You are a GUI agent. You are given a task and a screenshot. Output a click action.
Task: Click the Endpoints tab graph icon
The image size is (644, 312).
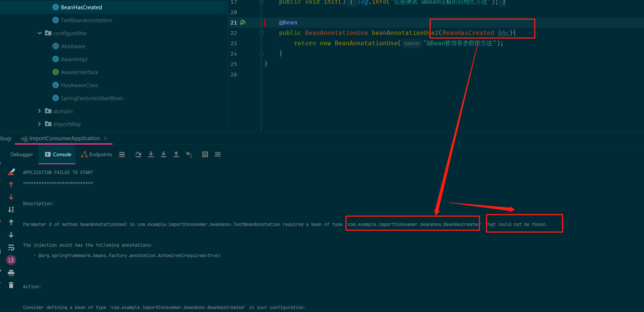84,154
